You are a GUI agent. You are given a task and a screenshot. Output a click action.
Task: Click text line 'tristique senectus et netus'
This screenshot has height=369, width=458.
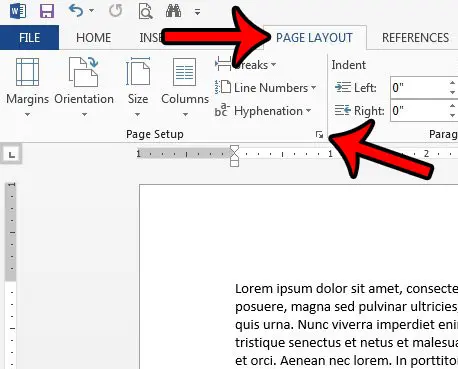pyautogui.click(x=346, y=342)
